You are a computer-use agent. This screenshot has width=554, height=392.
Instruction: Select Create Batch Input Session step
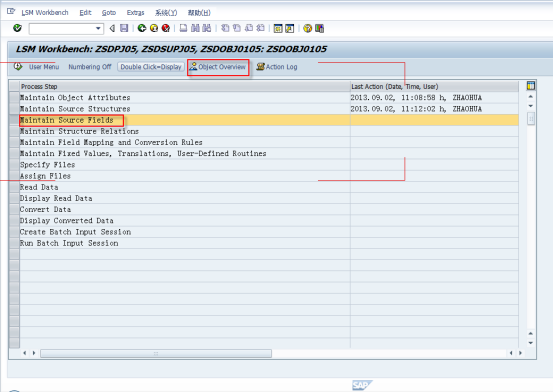coord(184,232)
